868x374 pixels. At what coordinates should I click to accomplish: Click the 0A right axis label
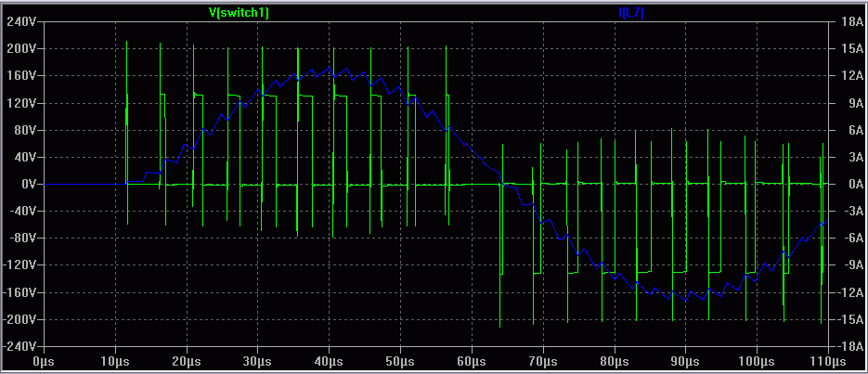pos(854,185)
